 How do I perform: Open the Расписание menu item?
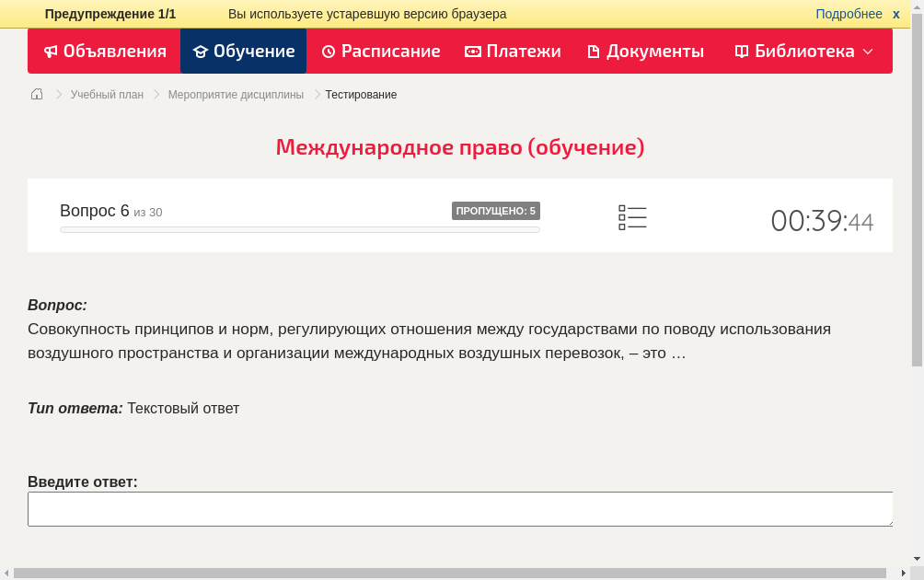380,51
